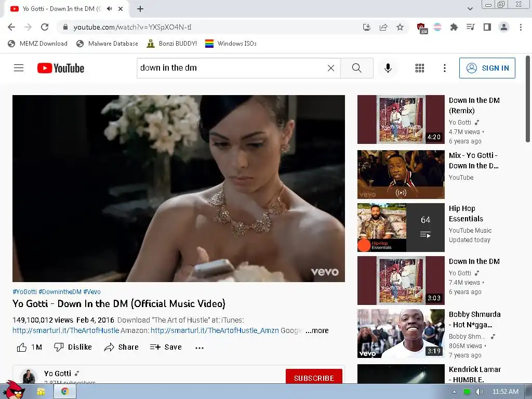Clear the search box text
Viewport: 532px width, 399px height.
coord(331,68)
